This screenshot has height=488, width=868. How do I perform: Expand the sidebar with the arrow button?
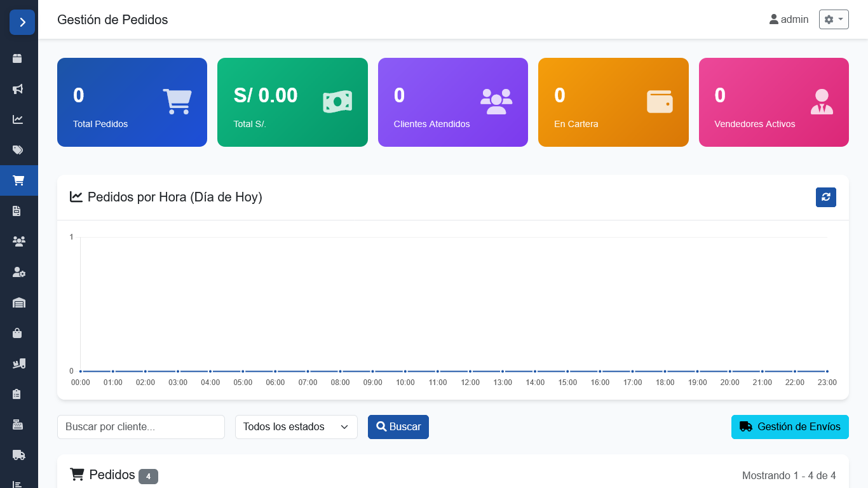click(22, 22)
